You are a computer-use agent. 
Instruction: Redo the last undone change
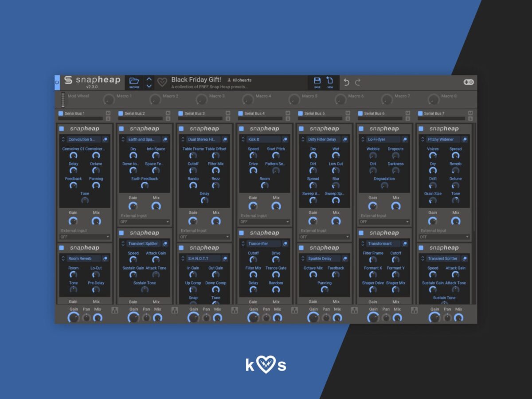point(358,82)
